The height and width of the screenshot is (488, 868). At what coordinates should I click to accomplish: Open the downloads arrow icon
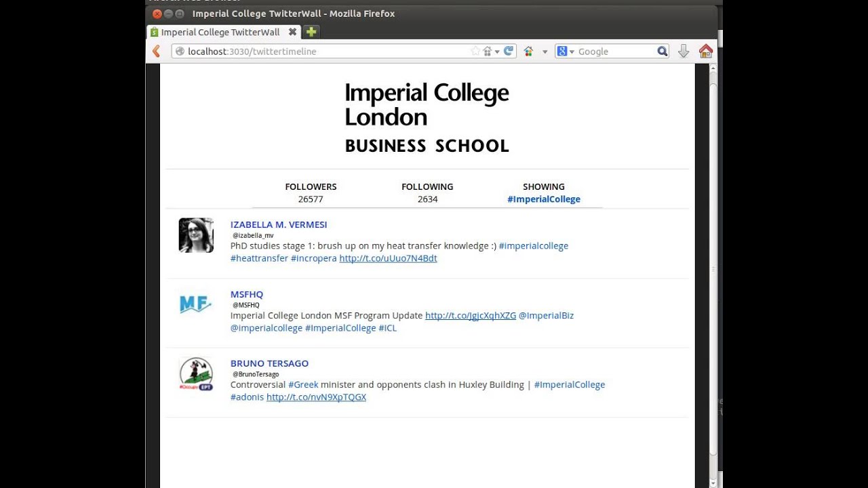pyautogui.click(x=684, y=52)
